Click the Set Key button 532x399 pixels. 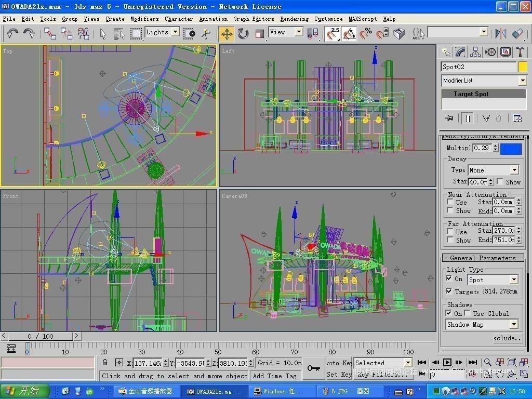click(x=339, y=374)
